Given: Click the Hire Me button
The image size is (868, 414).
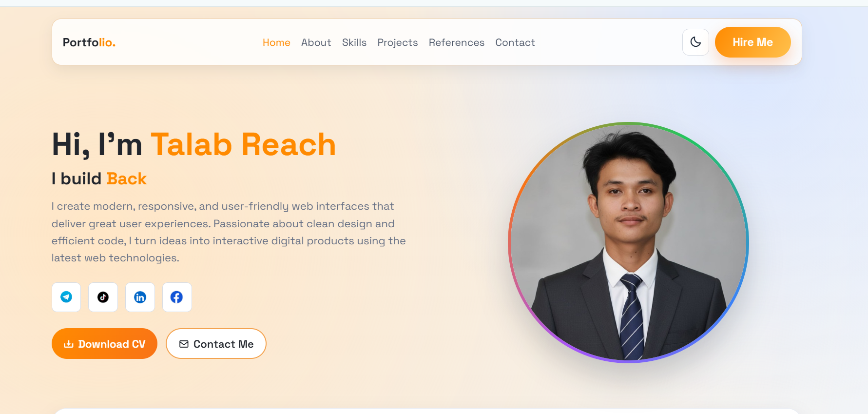Looking at the screenshot, I should pos(752,42).
